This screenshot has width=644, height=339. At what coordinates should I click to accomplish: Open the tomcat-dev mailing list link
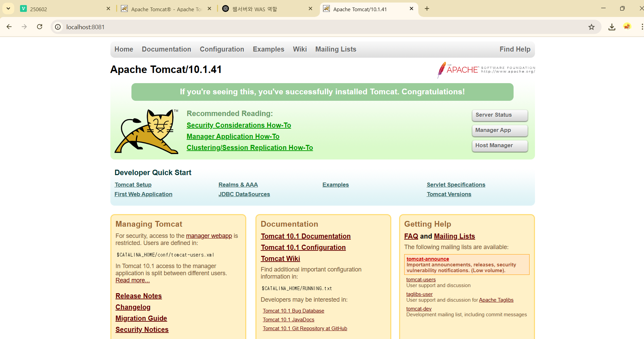pyautogui.click(x=419, y=309)
